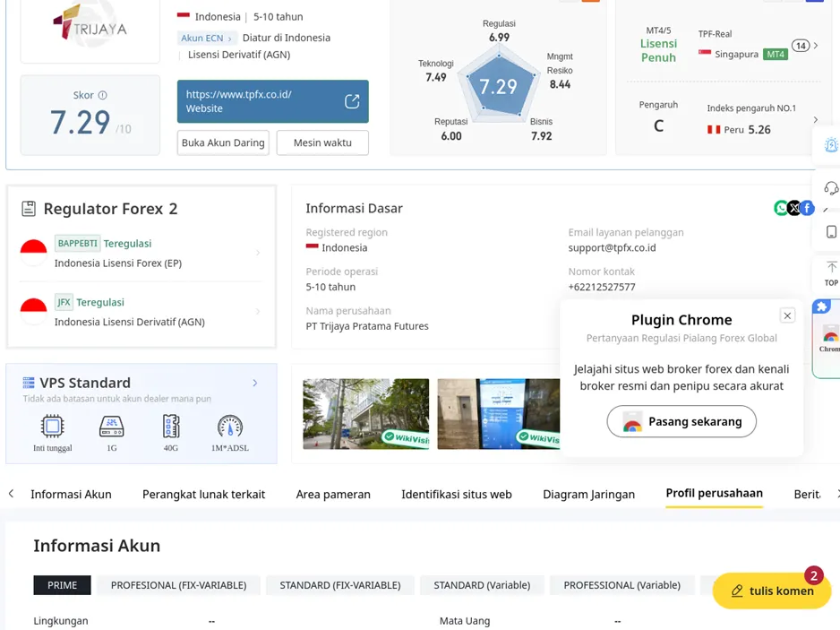Image resolution: width=840 pixels, height=630 pixels.
Task: Open the lobby screen WikiVisit photo
Action: 499,414
